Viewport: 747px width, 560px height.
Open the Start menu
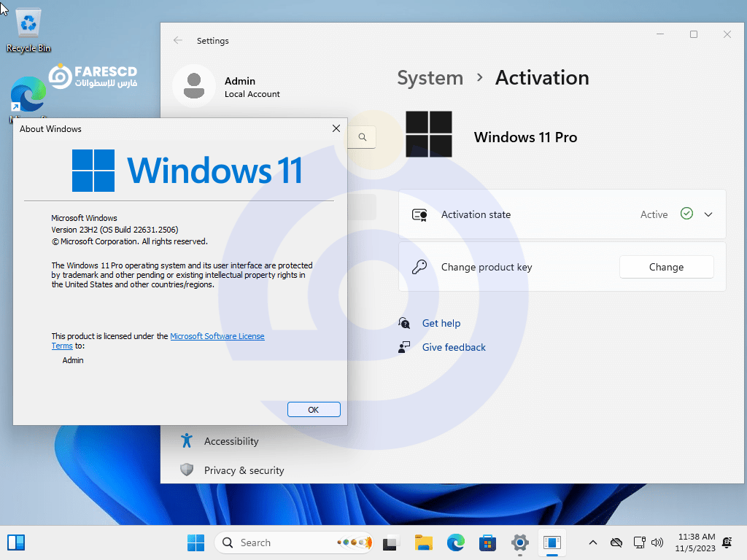coord(196,542)
